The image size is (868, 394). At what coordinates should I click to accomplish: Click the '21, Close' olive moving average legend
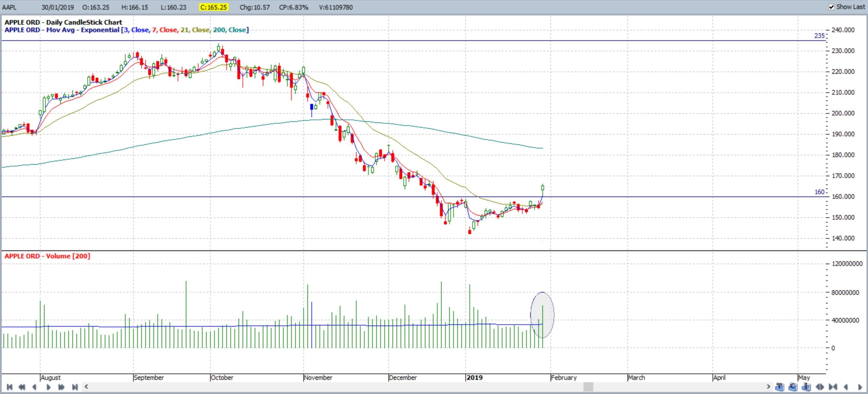195,30
